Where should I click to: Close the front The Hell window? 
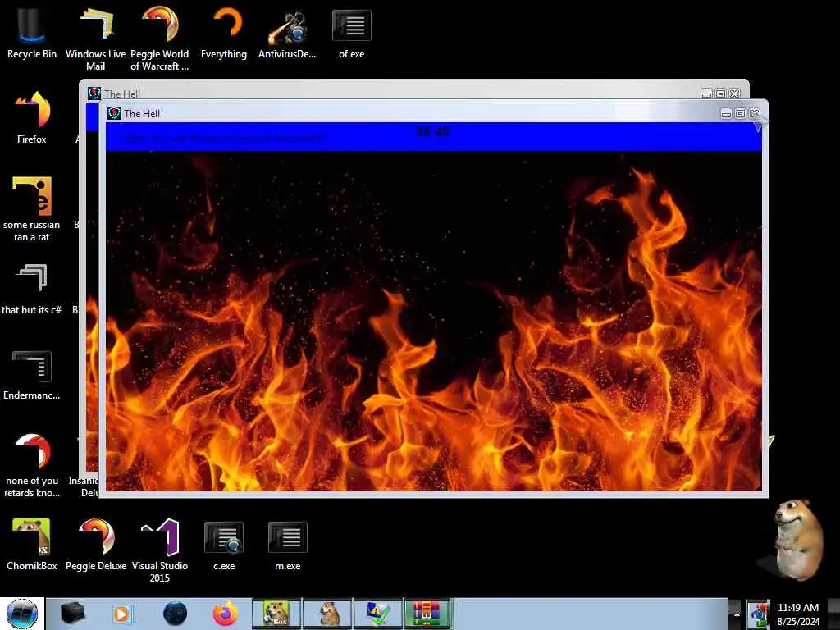click(x=755, y=113)
